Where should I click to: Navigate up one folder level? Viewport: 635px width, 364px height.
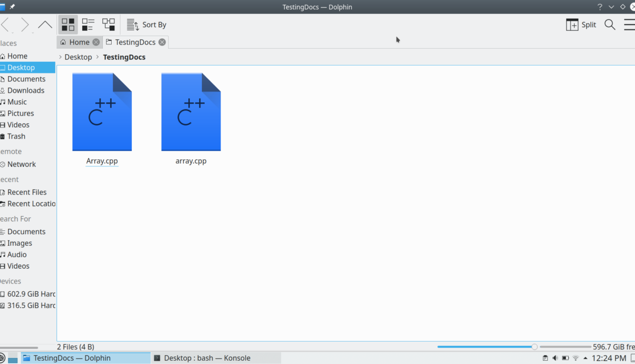point(45,24)
